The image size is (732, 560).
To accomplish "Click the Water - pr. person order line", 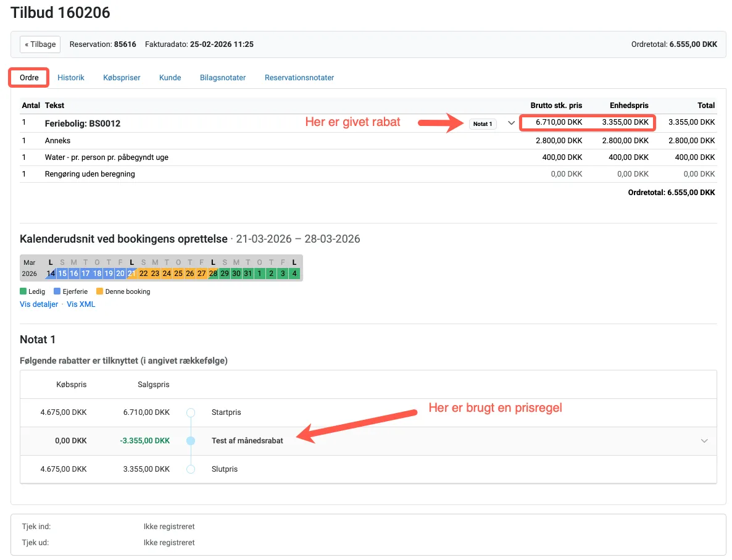I will (106, 157).
